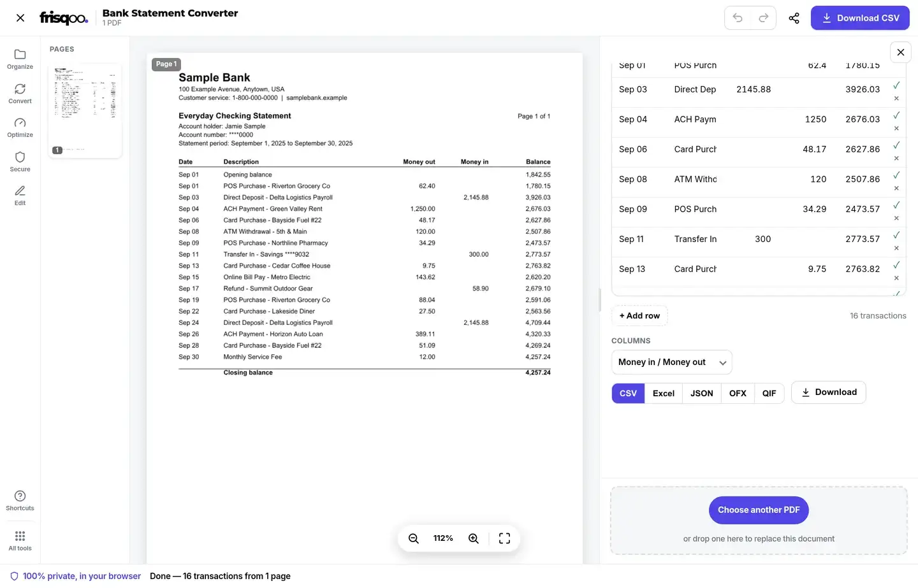Click the frisqoo logo
The width and height of the screenshot is (918, 588).
coord(64,18)
